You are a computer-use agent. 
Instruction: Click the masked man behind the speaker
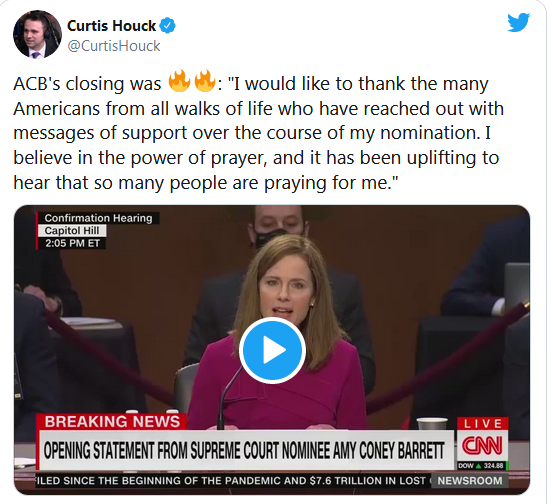tap(277, 227)
